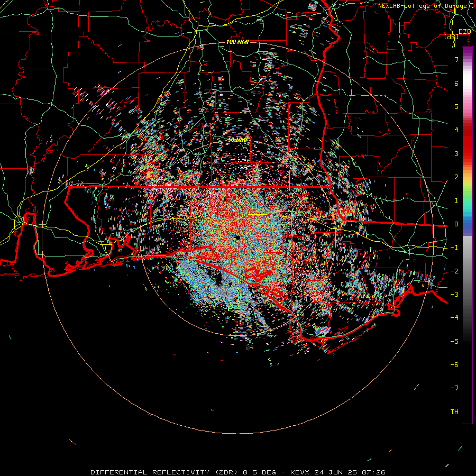Click the 100 NMI range ring label
476x476 pixels.
click(x=237, y=42)
